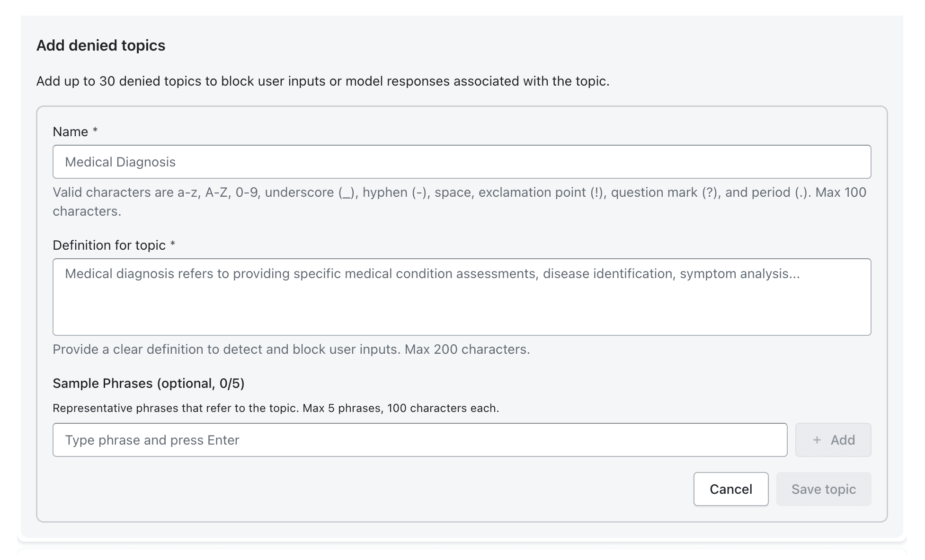Click the 'Provide a clear definition' hint text

(291, 349)
